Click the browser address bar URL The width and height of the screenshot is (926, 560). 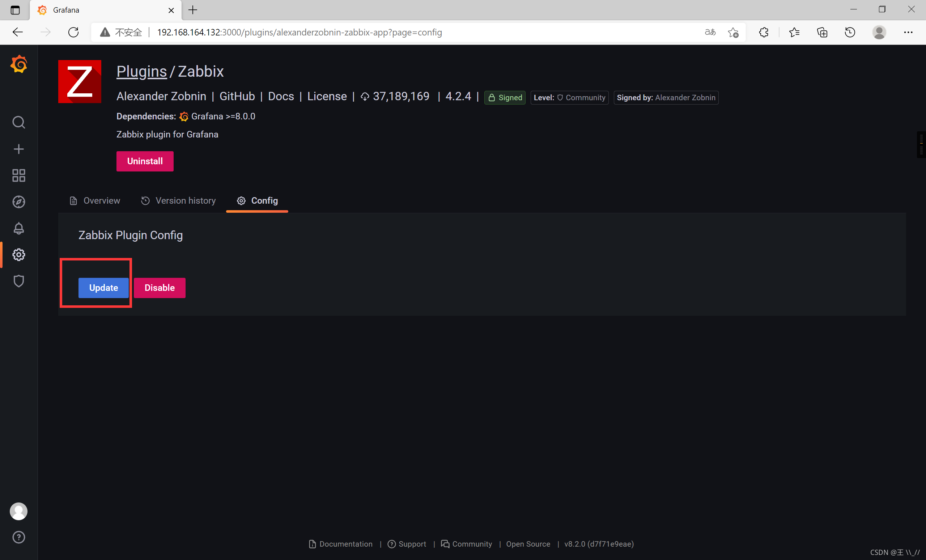[x=300, y=32]
